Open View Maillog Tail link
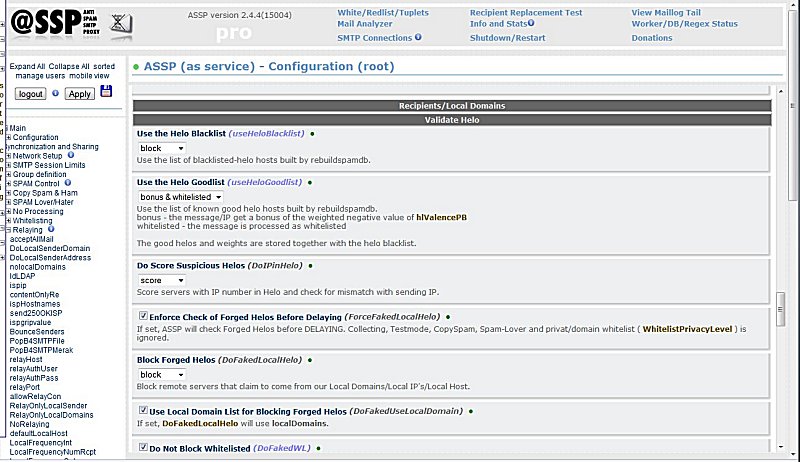 point(666,13)
